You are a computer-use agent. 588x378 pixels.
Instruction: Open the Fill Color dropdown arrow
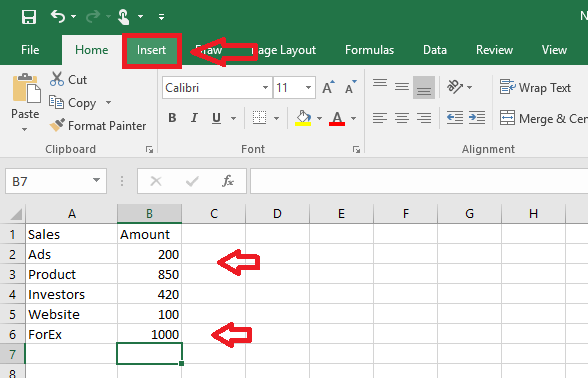coord(320,118)
